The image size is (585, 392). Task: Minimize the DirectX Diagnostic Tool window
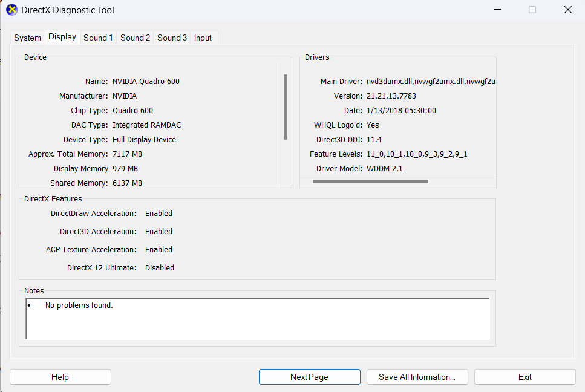pyautogui.click(x=497, y=10)
